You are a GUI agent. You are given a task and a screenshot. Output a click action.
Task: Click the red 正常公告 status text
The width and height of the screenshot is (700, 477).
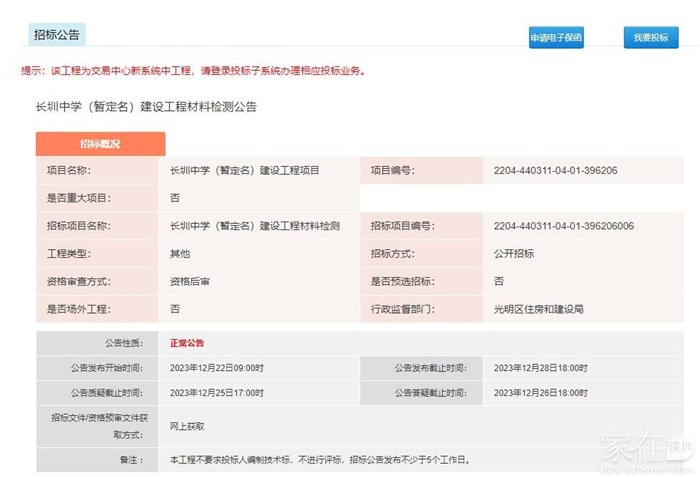[187, 343]
